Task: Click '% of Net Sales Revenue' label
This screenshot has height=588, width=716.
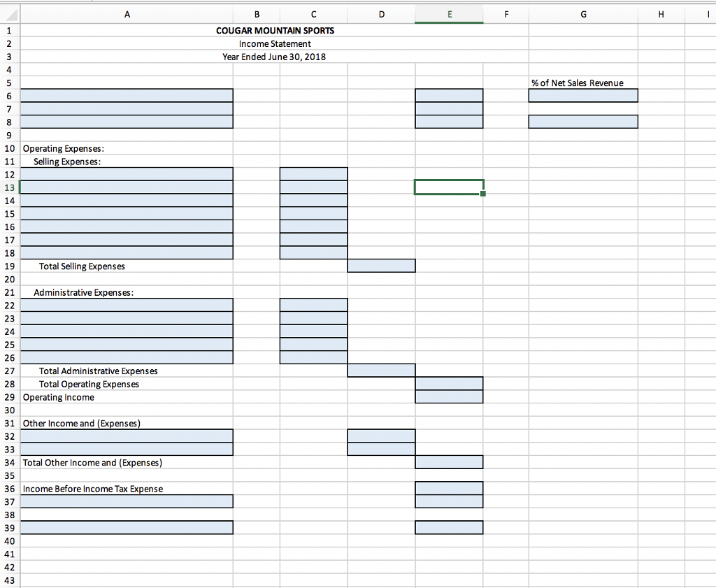Action: click(x=577, y=83)
